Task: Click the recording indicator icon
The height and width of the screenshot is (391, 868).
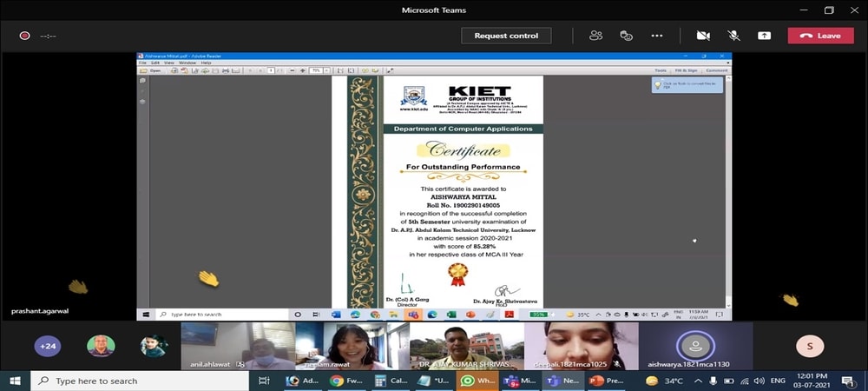Action: [x=25, y=36]
